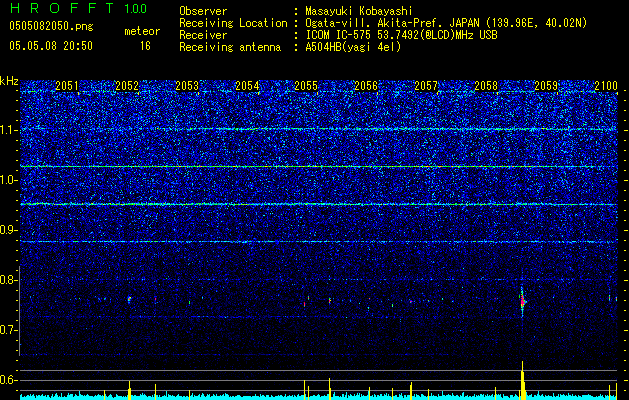629x400 pixels.
Task: Click the 'Receiving antenna' field label
Action: coord(230,47)
